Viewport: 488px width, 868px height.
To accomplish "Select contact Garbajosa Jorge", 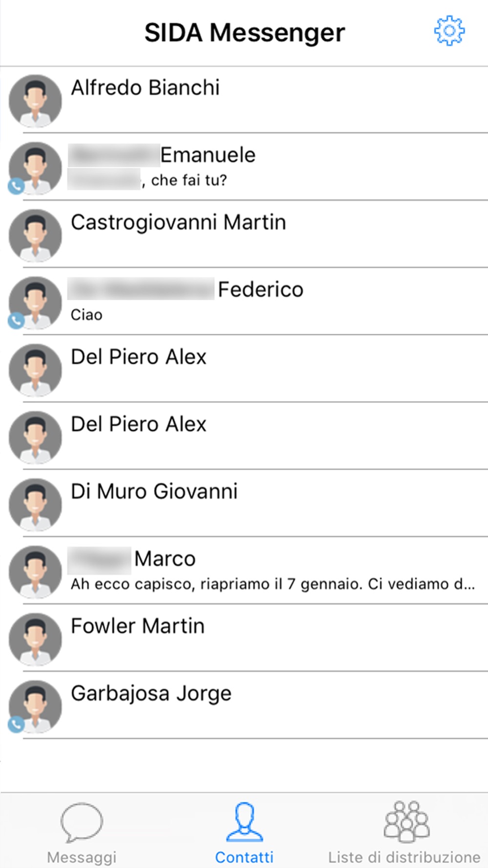I will 244,705.
